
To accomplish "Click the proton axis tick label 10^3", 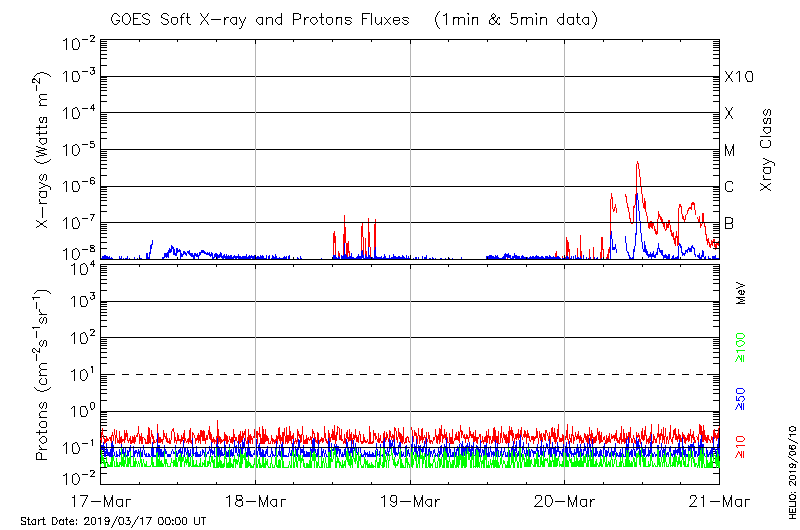I will [x=82, y=301].
